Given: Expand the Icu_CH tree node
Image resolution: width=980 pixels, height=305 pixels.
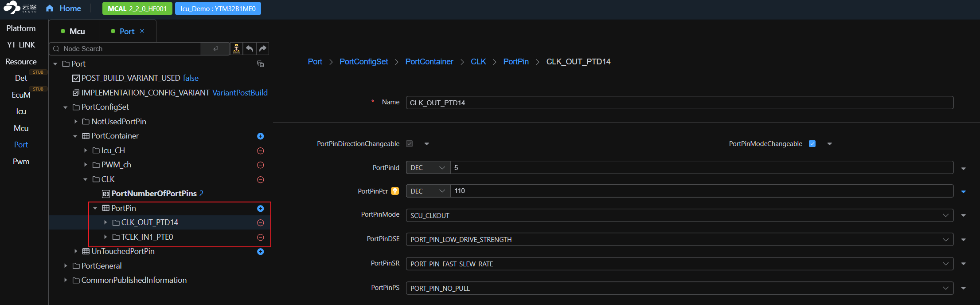Looking at the screenshot, I should [x=85, y=151].
